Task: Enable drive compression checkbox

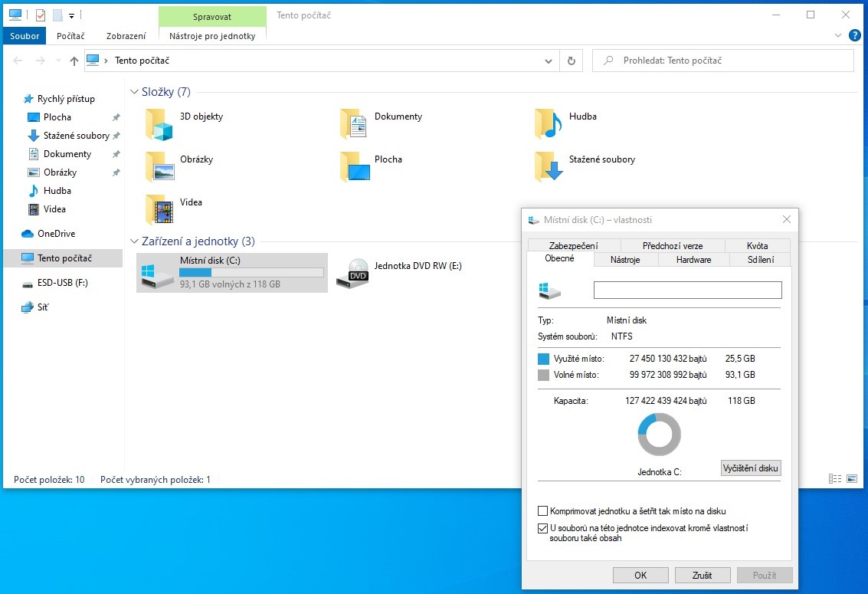Action: (542, 510)
